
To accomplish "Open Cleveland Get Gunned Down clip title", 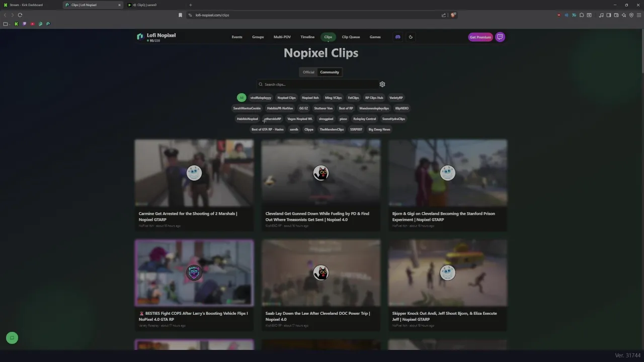I will click(317, 216).
